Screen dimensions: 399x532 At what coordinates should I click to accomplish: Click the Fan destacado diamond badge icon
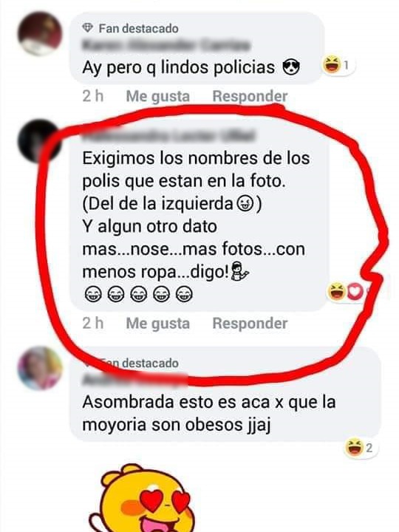[87, 28]
